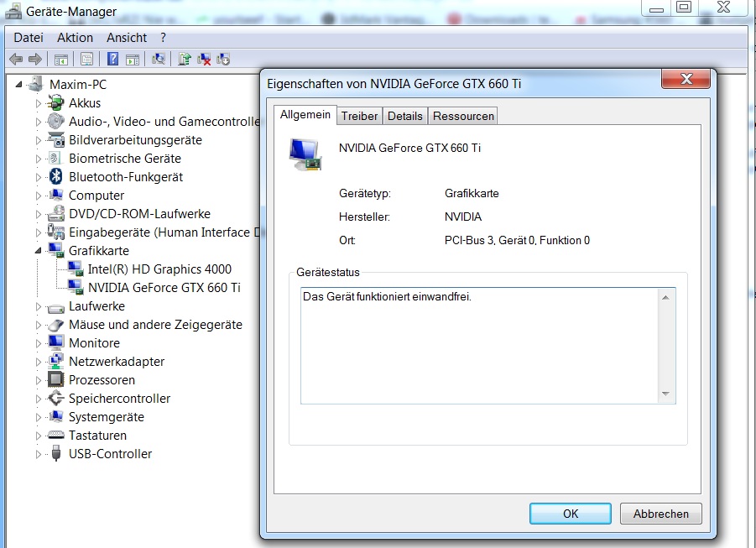The width and height of the screenshot is (756, 548).
Task: Open the Ansicht menu
Action: pyautogui.click(x=127, y=38)
